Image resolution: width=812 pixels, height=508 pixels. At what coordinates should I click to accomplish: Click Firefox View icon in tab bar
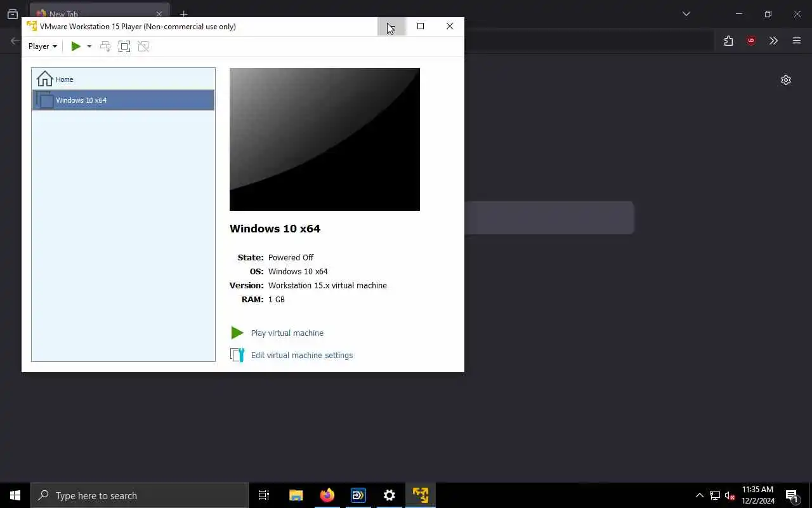pyautogui.click(x=13, y=14)
